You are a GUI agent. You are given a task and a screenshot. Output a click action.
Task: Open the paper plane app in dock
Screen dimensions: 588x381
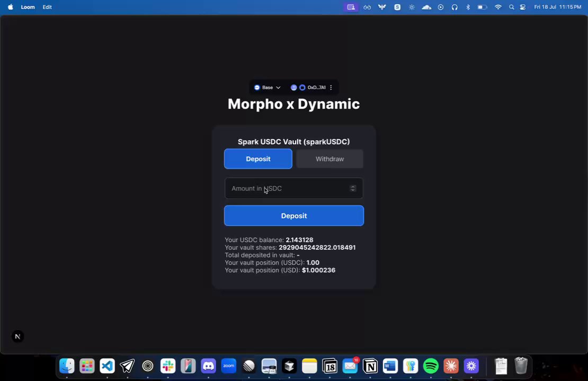[128, 366]
